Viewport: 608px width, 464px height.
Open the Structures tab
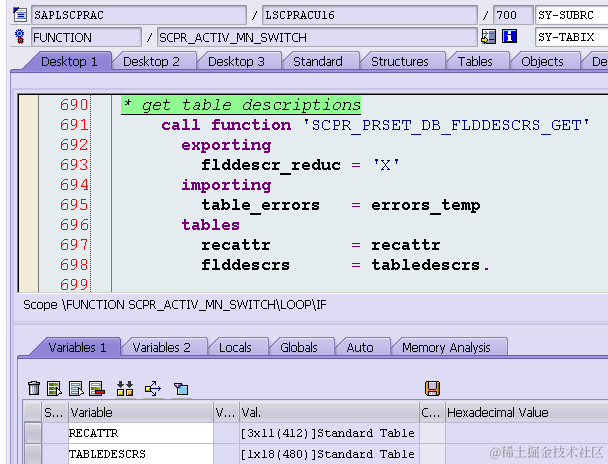pos(400,62)
